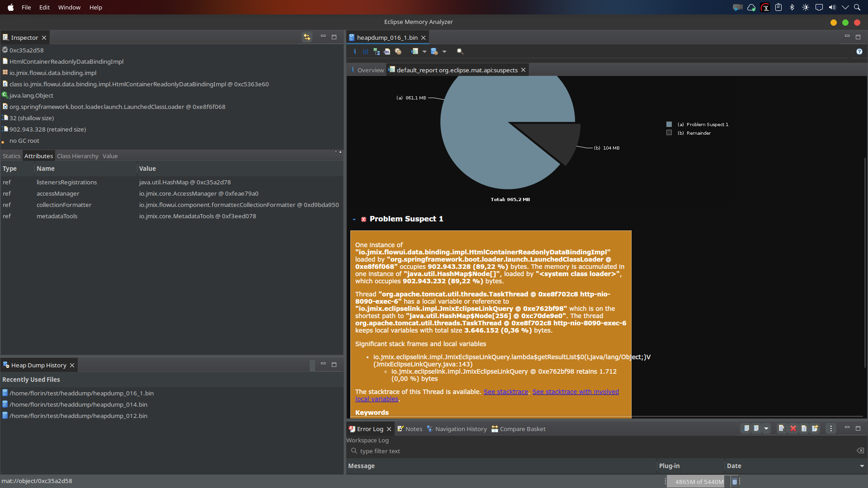This screenshot has height=488, width=868.
Task: Switch to the Notes tab
Action: click(x=410, y=429)
